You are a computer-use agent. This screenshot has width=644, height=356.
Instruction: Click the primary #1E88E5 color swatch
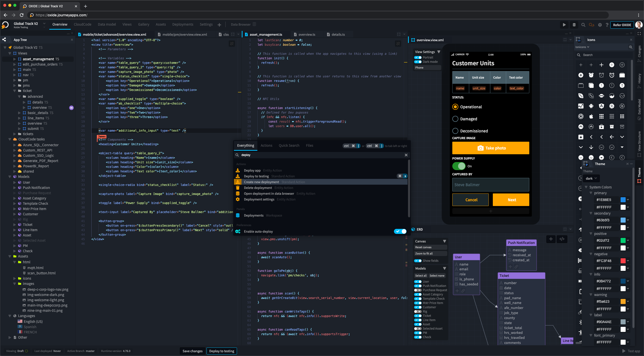(623, 200)
